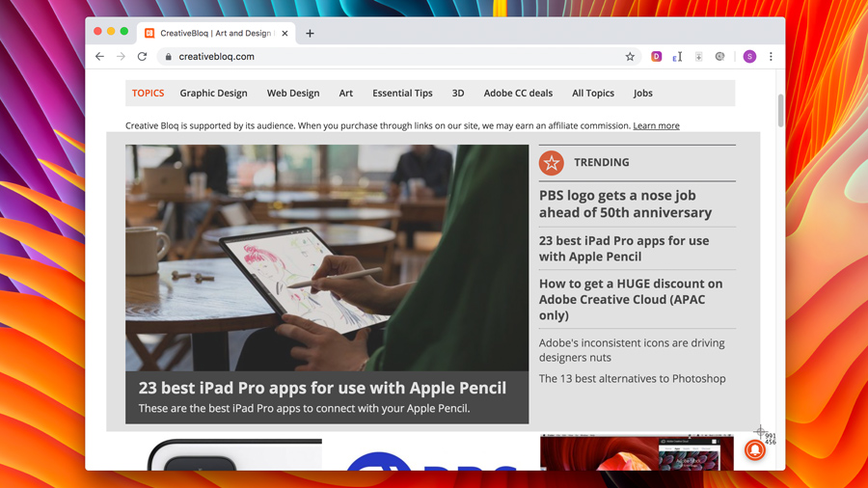Open the Web Design topic
The image size is (868, 488).
[x=293, y=93]
